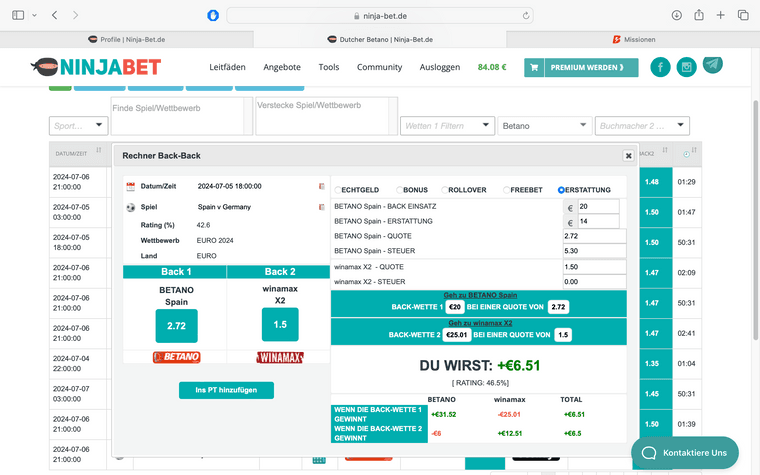Open the Betano bookmaker dropdown

click(x=545, y=126)
